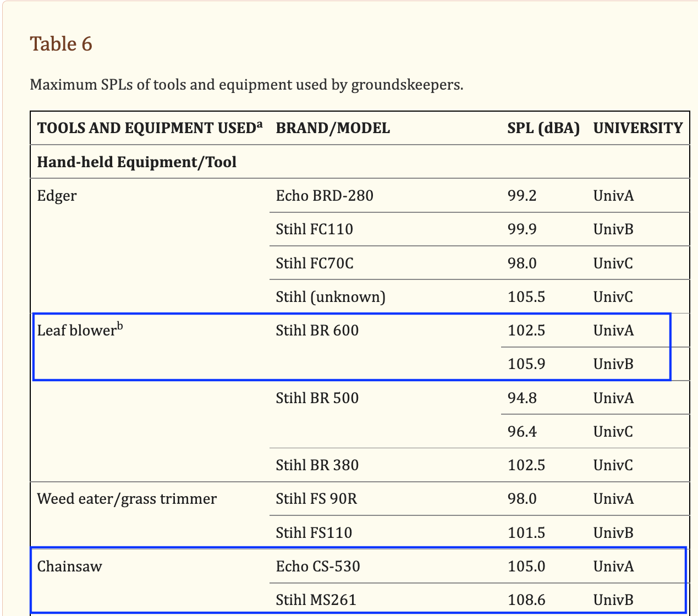This screenshot has height=616, width=698.
Task: Click the 'Stihl (unknown)' model cell
Action: point(331,297)
